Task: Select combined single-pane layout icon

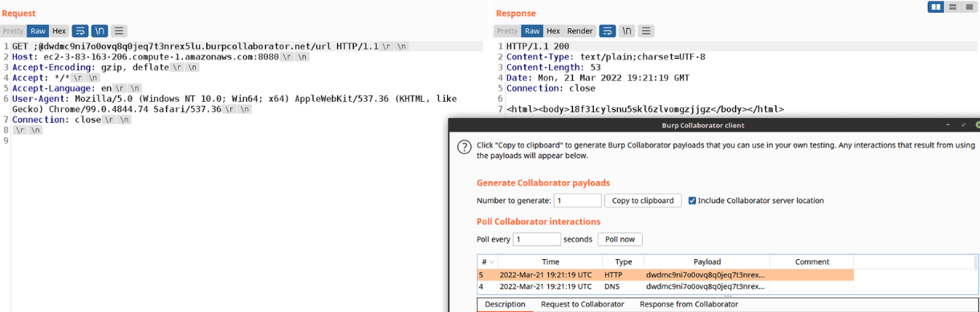Action: (x=969, y=7)
